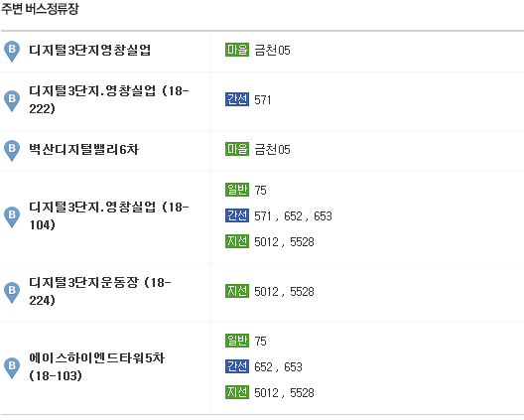
Task: Open the 디지털3단지.영창실업 (18-222) stop
Action: 109,99
